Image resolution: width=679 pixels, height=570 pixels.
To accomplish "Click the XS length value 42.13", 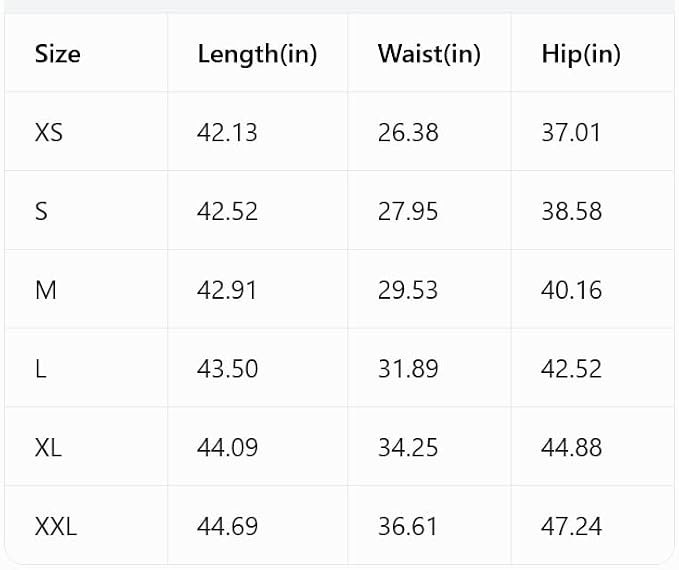I will [227, 133].
